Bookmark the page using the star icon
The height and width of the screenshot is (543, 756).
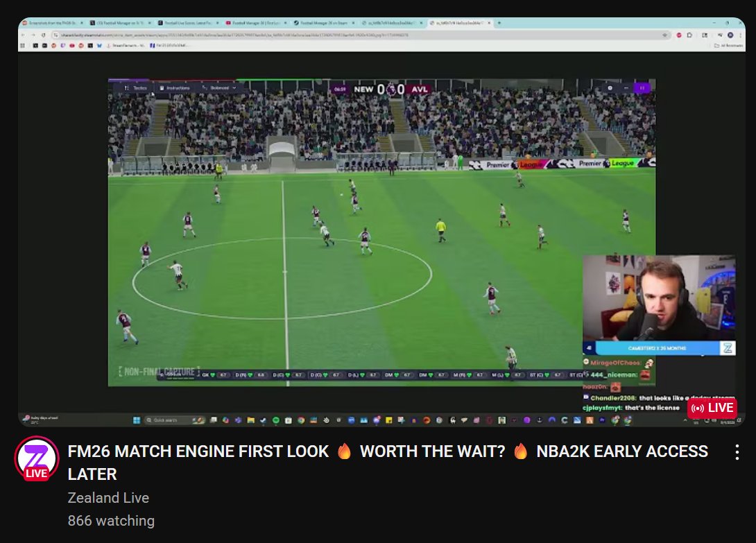665,35
